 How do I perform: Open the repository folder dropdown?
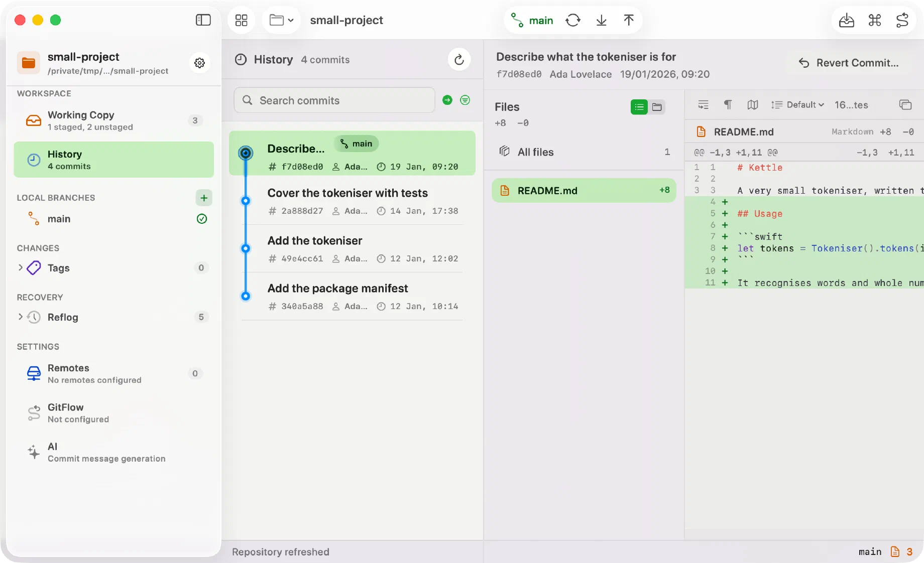pos(281,20)
